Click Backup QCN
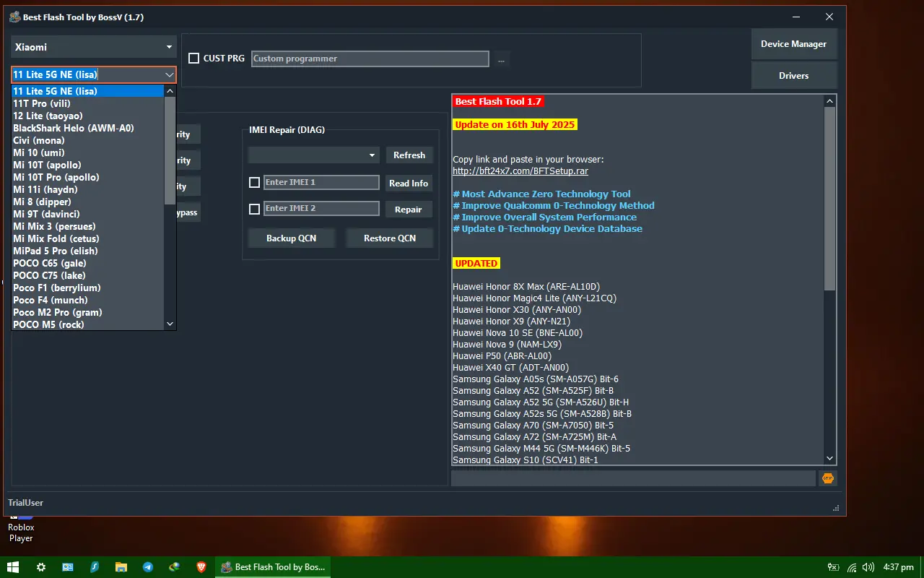This screenshot has width=924, height=578. (291, 238)
